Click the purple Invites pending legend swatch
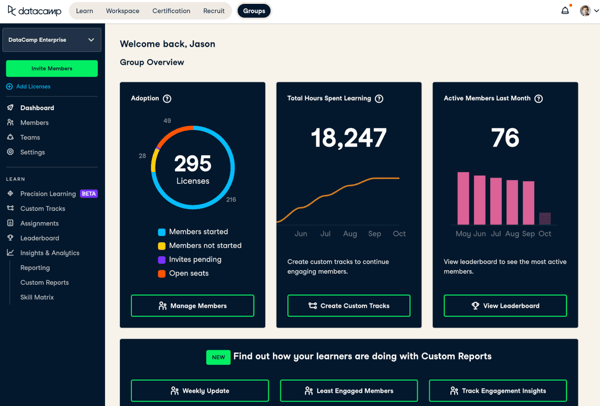Viewport: 600px width, 406px height. tap(161, 260)
